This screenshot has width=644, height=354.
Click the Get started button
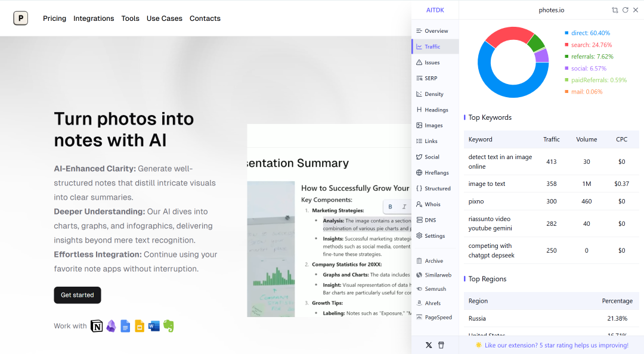click(77, 295)
